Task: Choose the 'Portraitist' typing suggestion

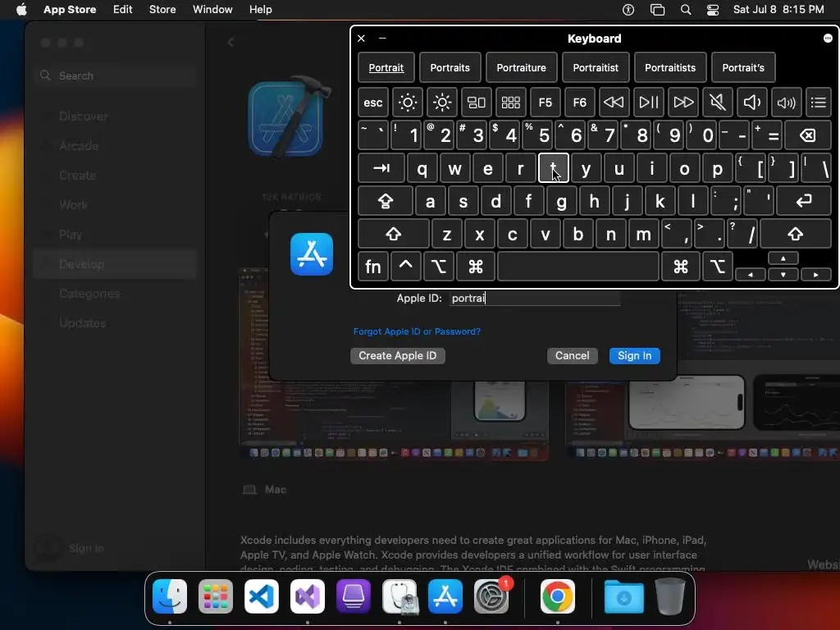Action: click(x=596, y=68)
